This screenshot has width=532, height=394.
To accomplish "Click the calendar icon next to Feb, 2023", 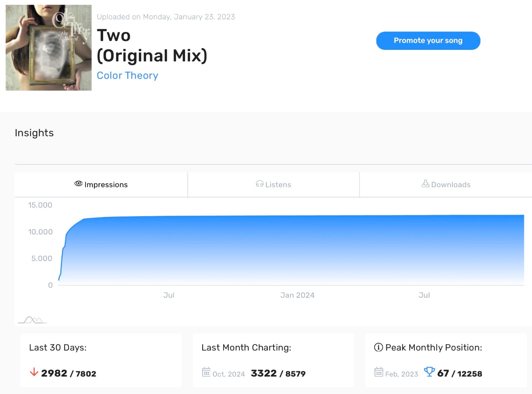I will pyautogui.click(x=379, y=372).
